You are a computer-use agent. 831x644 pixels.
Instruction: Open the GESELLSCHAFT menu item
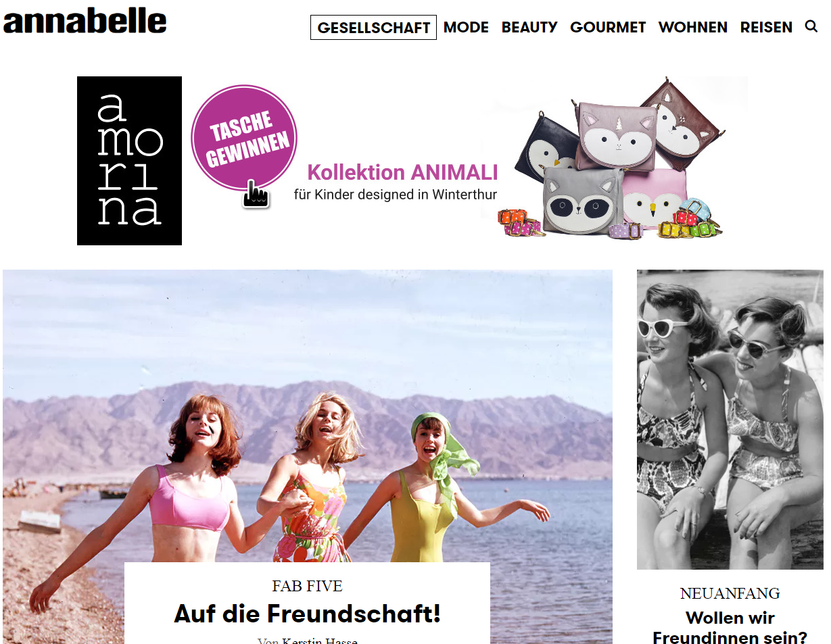point(373,28)
